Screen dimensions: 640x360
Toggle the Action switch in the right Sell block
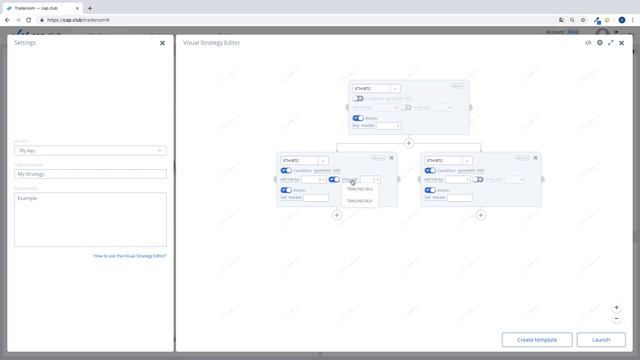tap(430, 190)
